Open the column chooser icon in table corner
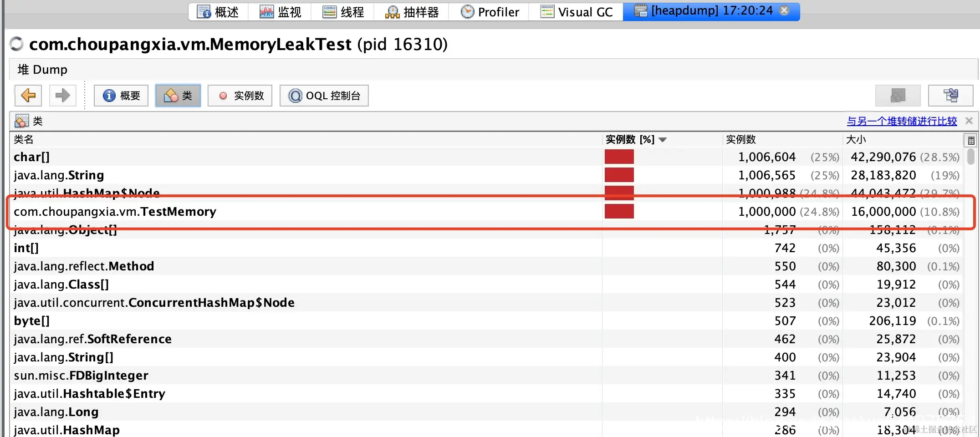 [971, 140]
